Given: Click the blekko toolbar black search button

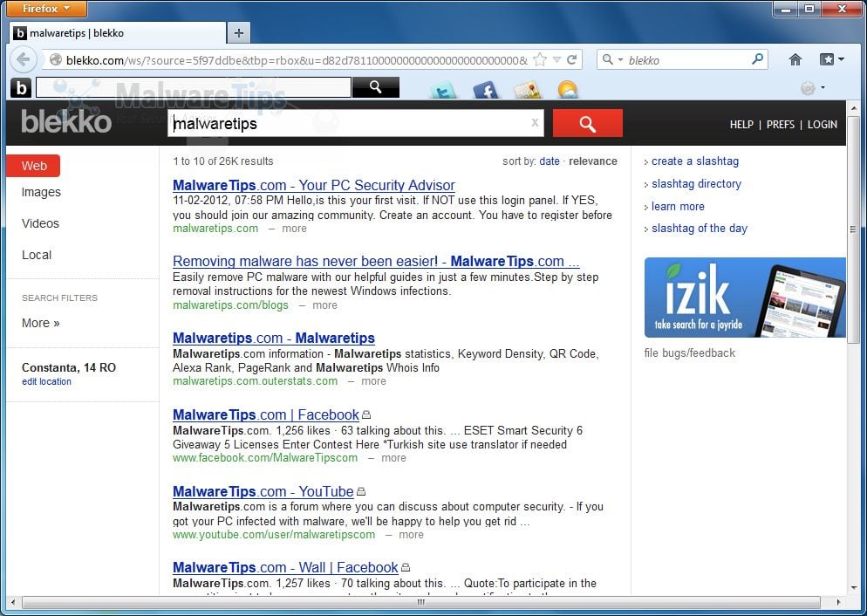Looking at the screenshot, I should (375, 86).
